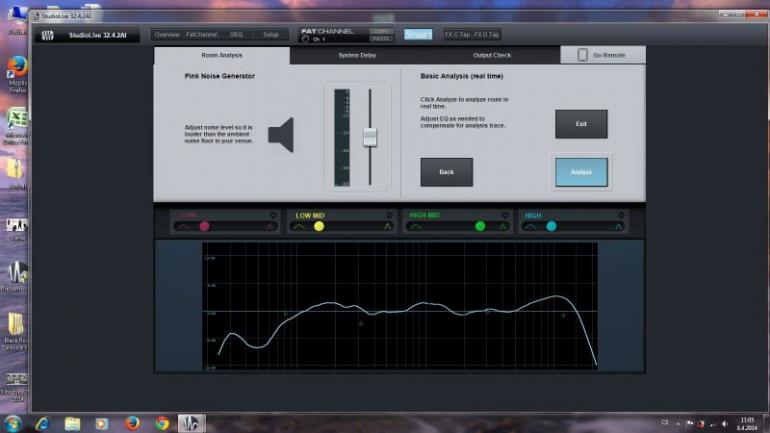
Task: Click the frequency response analysis graph
Action: [x=400, y=305]
